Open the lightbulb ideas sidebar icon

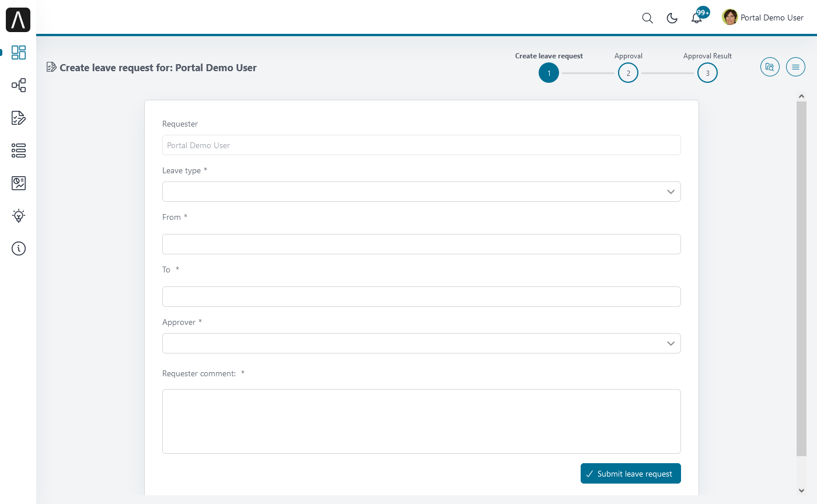[x=19, y=216]
